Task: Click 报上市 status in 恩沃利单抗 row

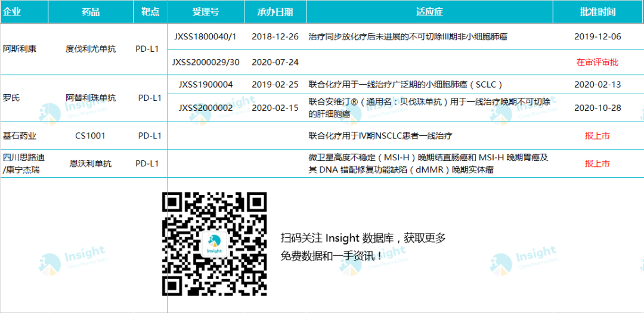Action: click(x=597, y=163)
